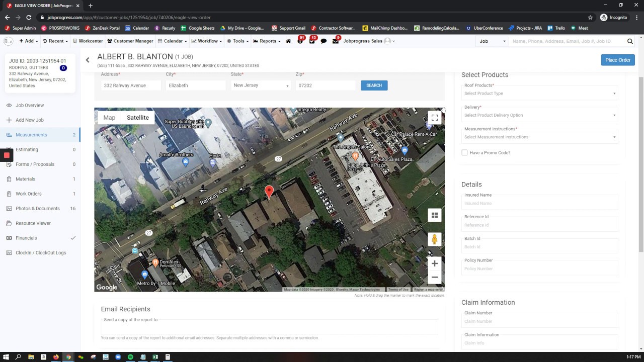The height and width of the screenshot is (362, 644).
Task: Expand the Workflow menu
Action: 207,41
